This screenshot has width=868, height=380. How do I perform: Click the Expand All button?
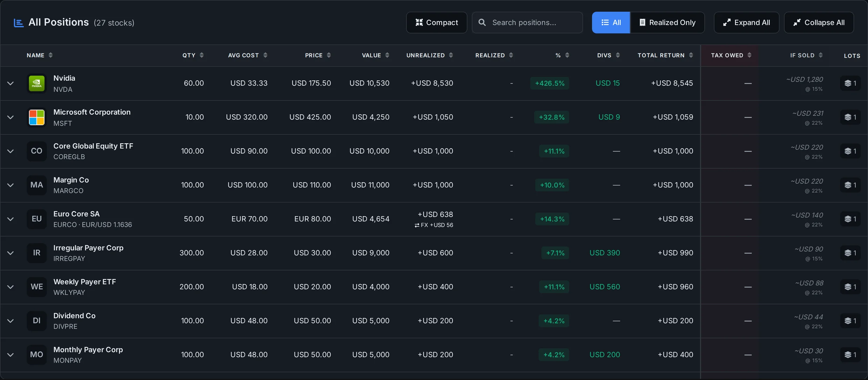(x=746, y=22)
